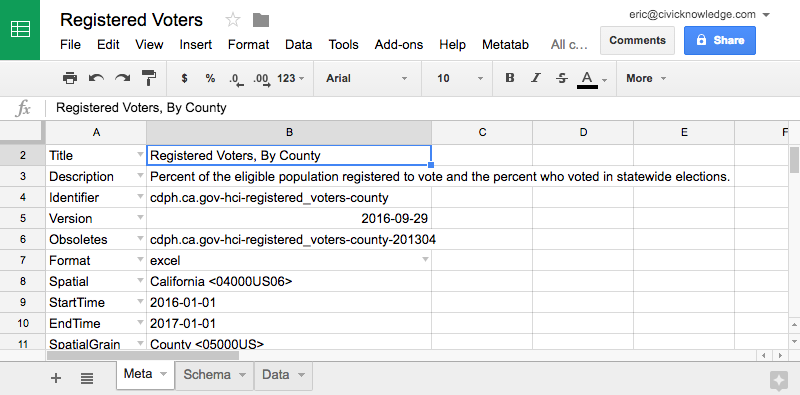Open the Metatab menu
This screenshot has height=395, width=800.
[505, 44]
